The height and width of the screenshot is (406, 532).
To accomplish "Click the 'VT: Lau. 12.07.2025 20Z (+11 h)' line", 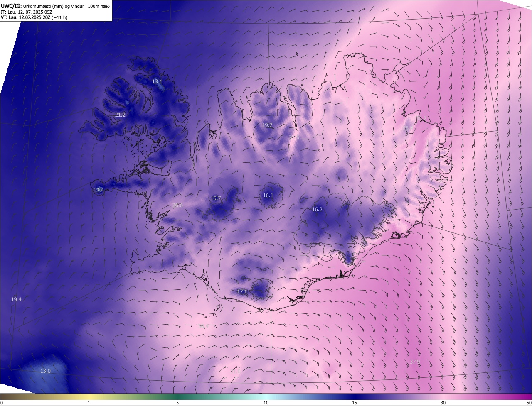I will click(34, 17).
